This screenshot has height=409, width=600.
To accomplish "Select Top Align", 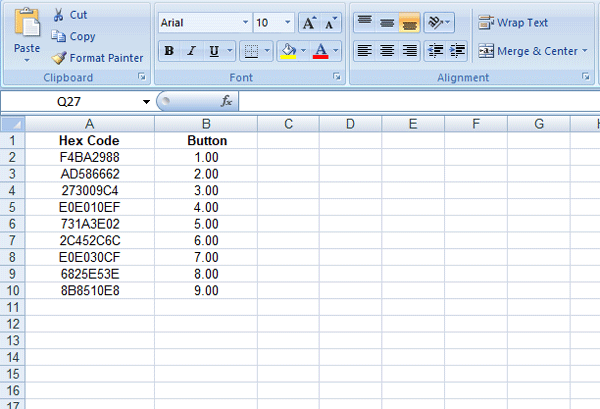I will coord(365,23).
